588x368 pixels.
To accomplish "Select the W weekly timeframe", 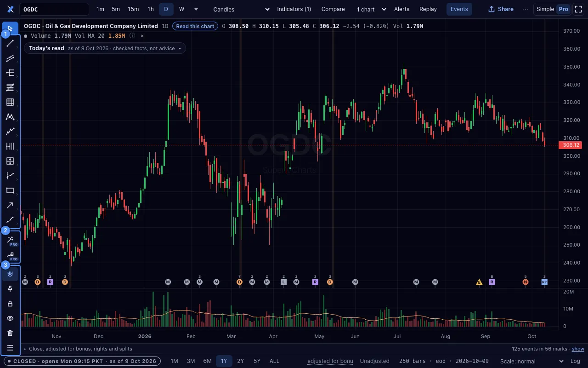I will coord(182,9).
